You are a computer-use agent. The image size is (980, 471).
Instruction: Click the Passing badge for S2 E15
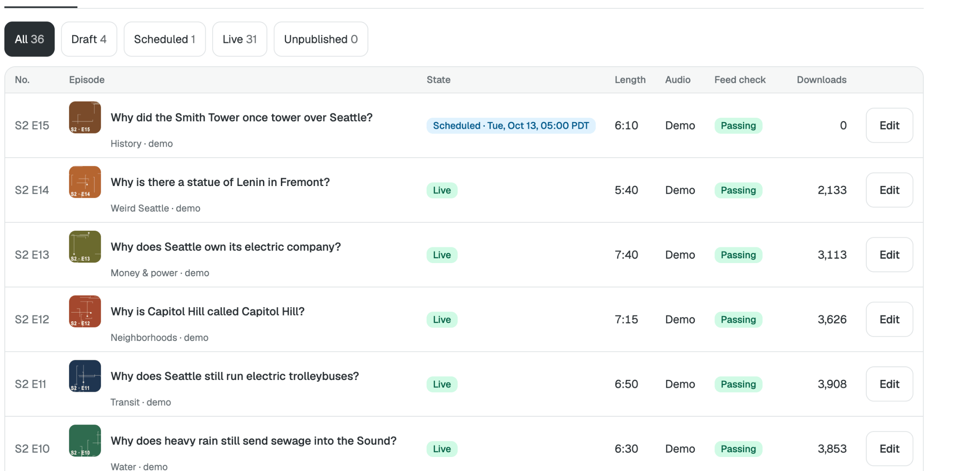pyautogui.click(x=738, y=126)
